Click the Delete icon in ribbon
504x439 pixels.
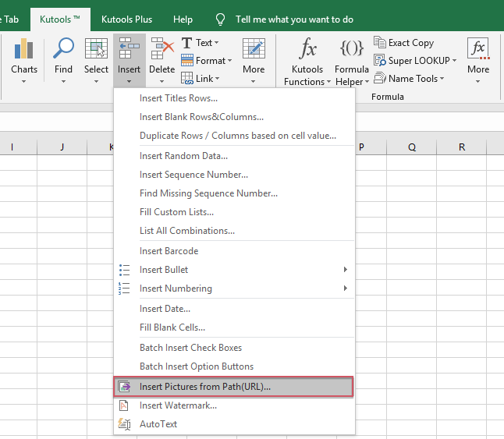[x=161, y=50]
